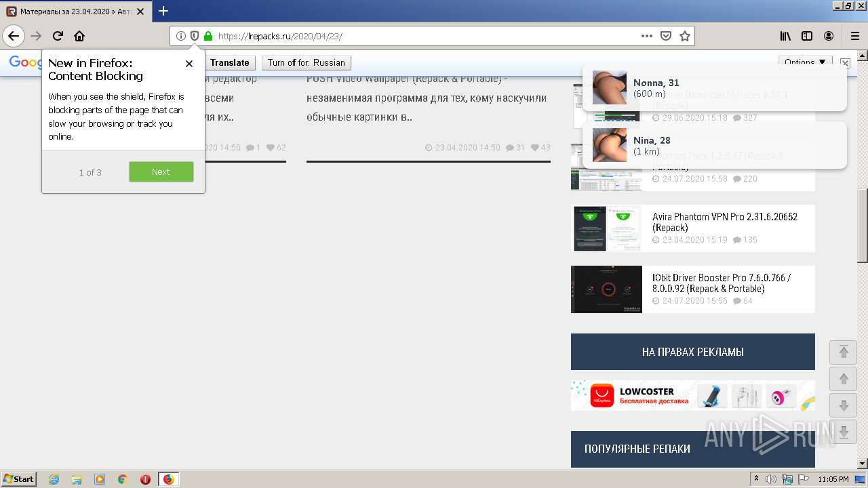Viewport: 868px width, 488px height.
Task: Open the volume control in the tray
Action: (x=771, y=479)
